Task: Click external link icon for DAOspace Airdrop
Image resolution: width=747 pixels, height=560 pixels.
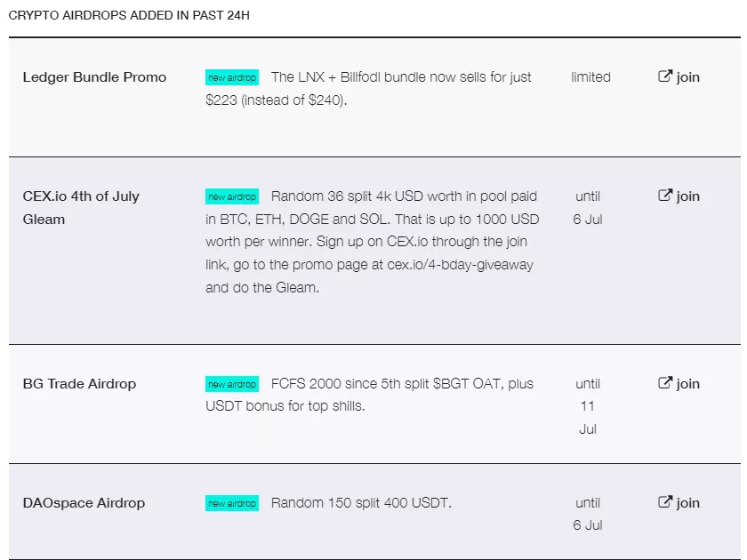Action: click(665, 502)
